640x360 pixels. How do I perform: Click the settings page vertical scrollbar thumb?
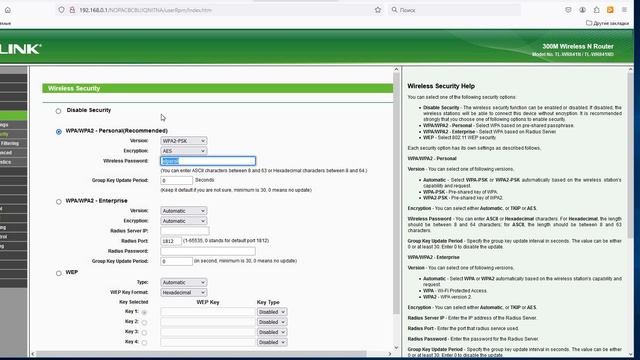(396, 194)
